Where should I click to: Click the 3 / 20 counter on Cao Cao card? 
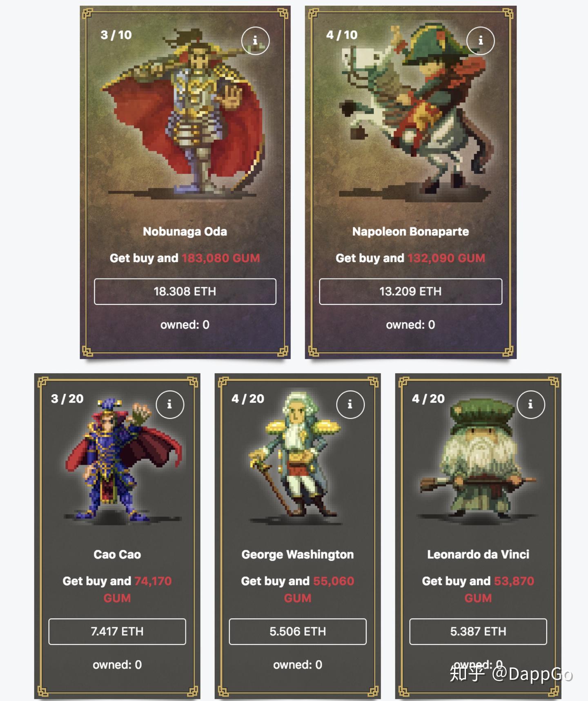67,399
